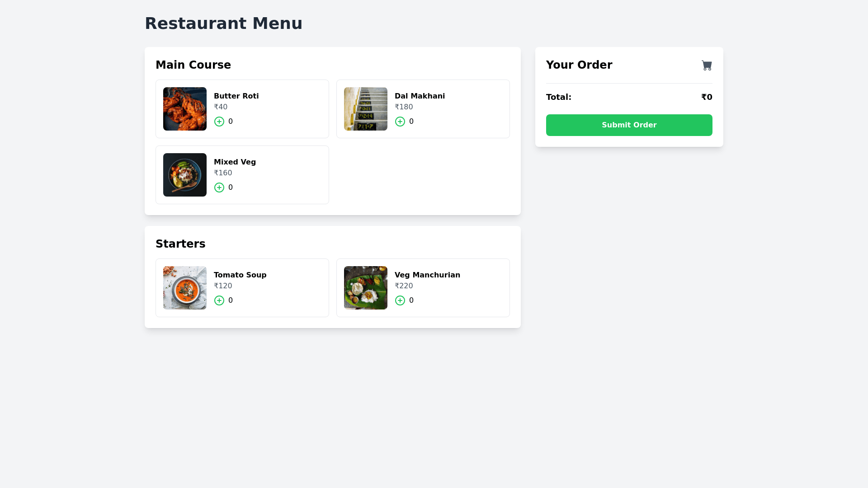Select the Mixed Veg dish picture
Image resolution: width=868 pixels, height=488 pixels.
pyautogui.click(x=185, y=175)
